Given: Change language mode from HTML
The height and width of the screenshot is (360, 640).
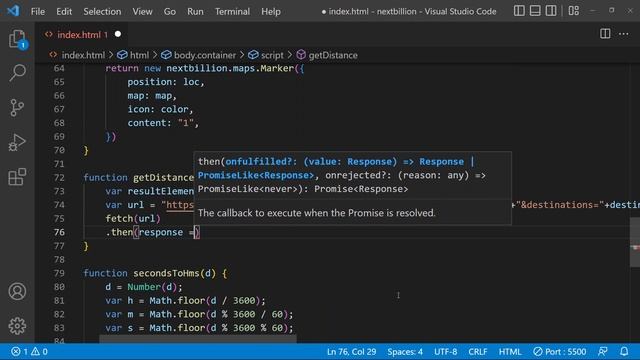Looking at the screenshot, I should pos(510,351).
